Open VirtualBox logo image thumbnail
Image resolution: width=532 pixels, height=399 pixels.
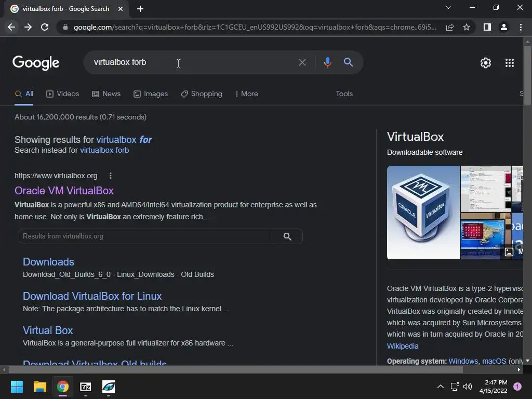(x=423, y=212)
